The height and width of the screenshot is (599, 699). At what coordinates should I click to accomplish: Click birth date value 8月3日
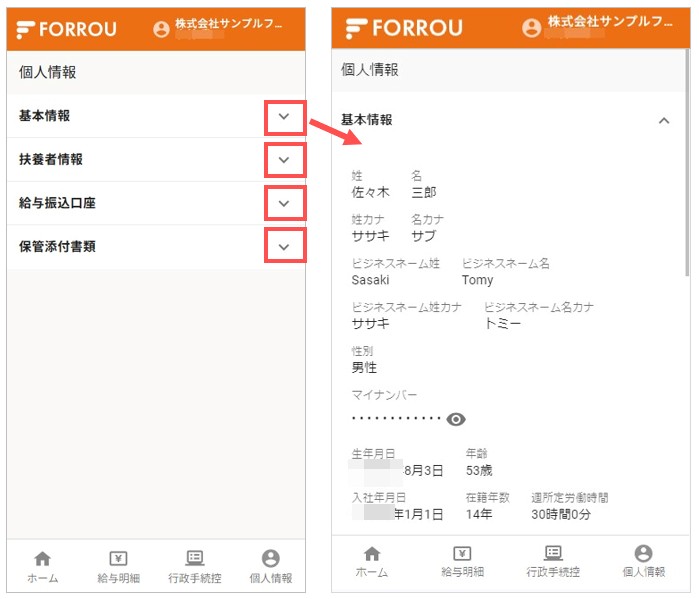pyautogui.click(x=424, y=470)
